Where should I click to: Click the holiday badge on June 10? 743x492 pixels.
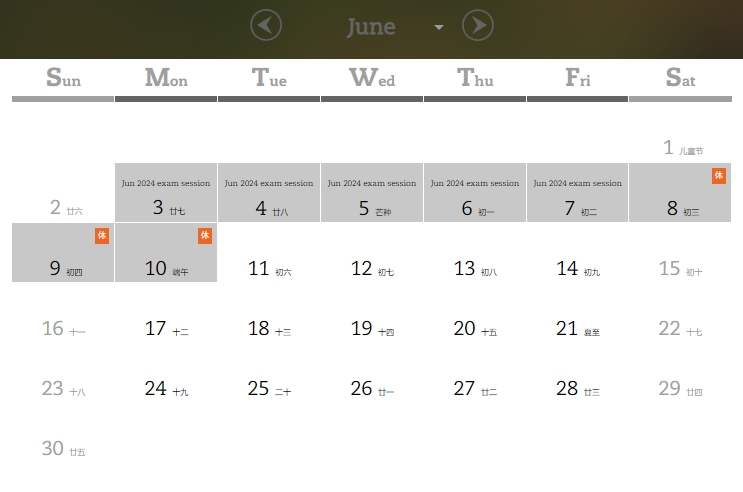pos(205,235)
